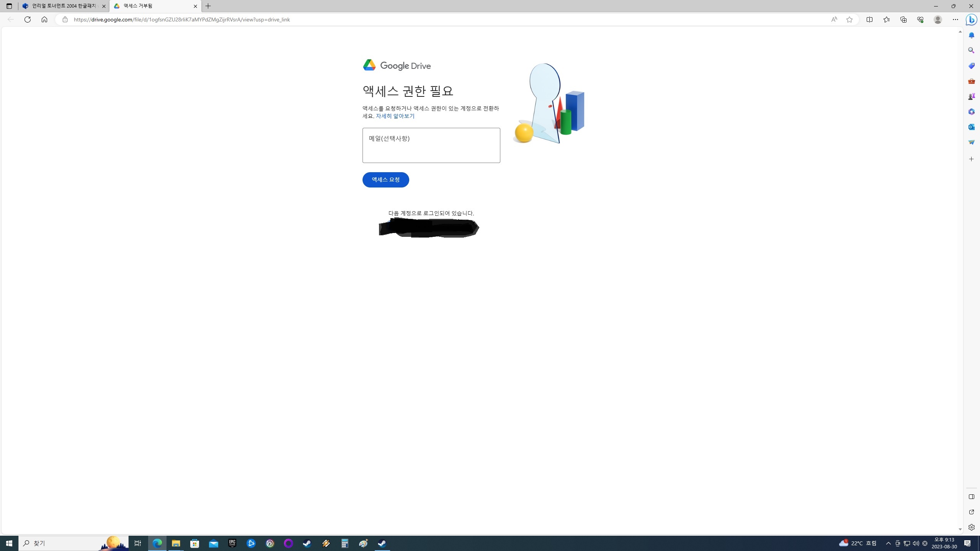Open Microsoft Store from taskbar
980x551 pixels.
coord(195,543)
